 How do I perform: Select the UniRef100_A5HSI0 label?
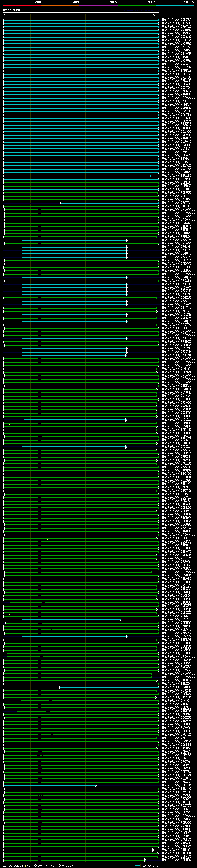177,91
